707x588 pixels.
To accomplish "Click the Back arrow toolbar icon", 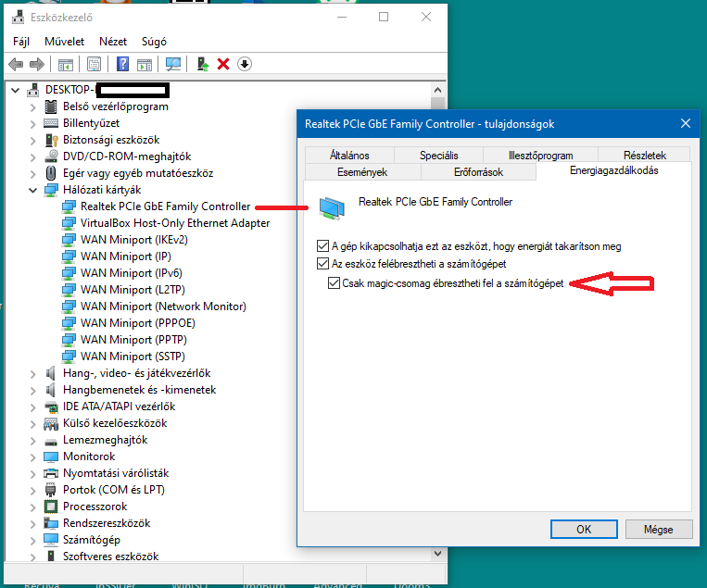I will pos(16,65).
